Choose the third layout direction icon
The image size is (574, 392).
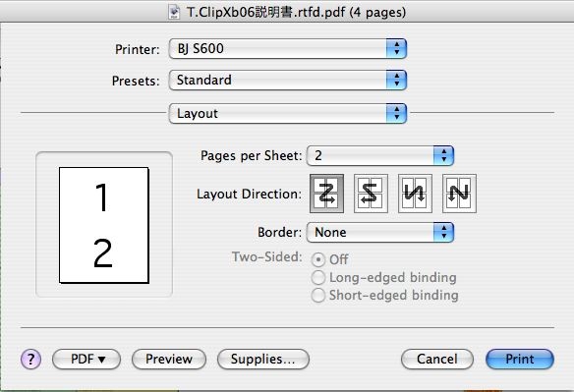point(415,194)
